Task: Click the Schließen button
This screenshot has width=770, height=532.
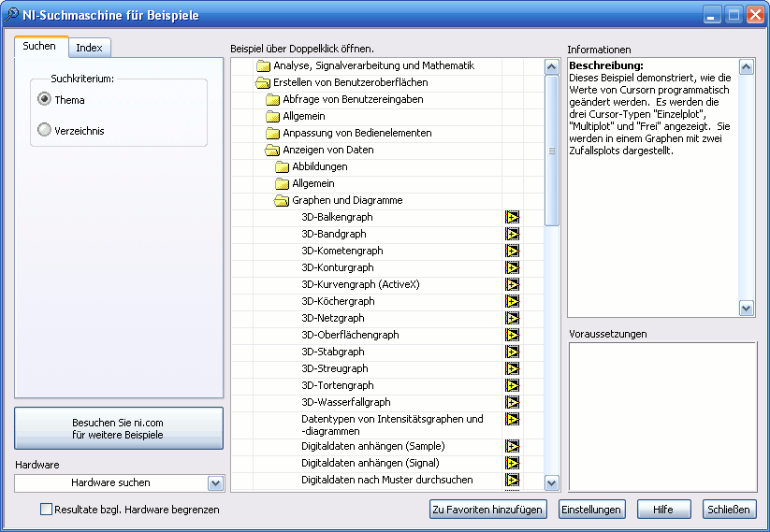Action: pyautogui.click(x=729, y=510)
